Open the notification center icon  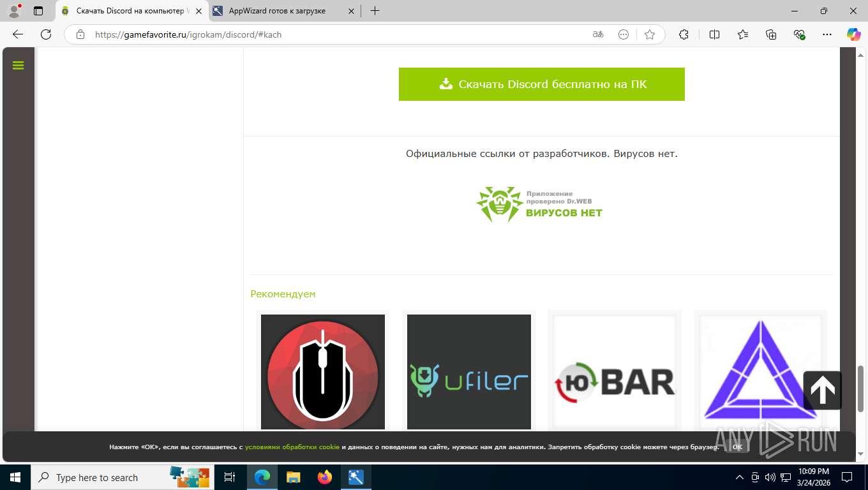click(x=847, y=477)
